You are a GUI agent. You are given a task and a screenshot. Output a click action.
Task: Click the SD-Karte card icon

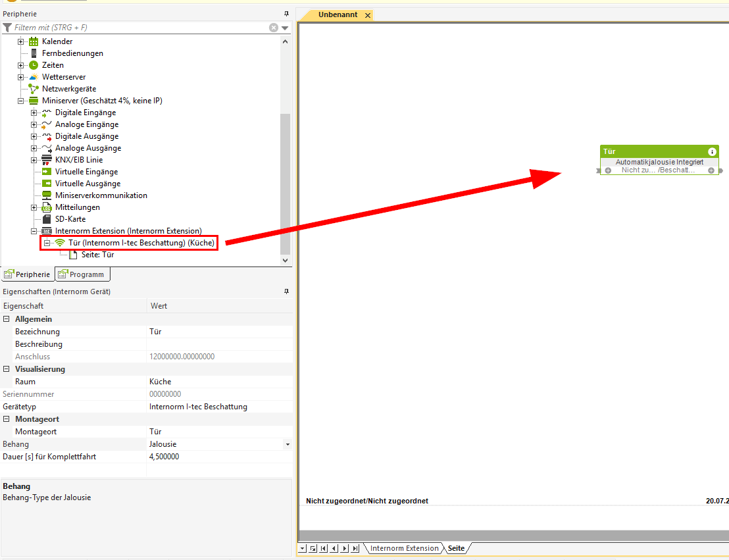[47, 219]
